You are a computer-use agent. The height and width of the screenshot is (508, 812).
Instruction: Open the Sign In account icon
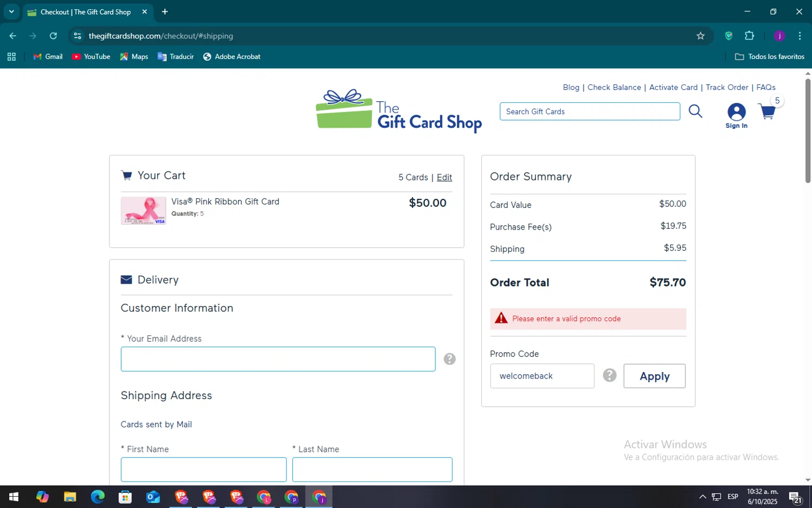pos(736,116)
